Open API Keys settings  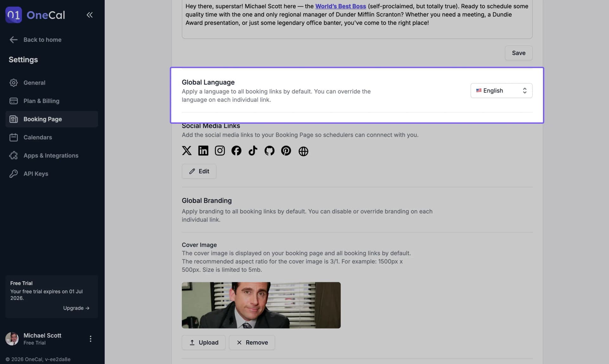[36, 174]
